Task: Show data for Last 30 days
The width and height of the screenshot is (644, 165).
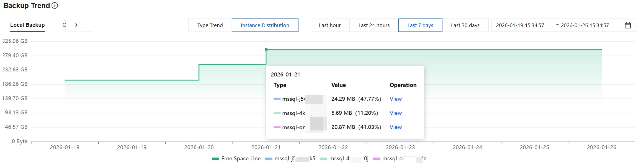Action: [465, 25]
